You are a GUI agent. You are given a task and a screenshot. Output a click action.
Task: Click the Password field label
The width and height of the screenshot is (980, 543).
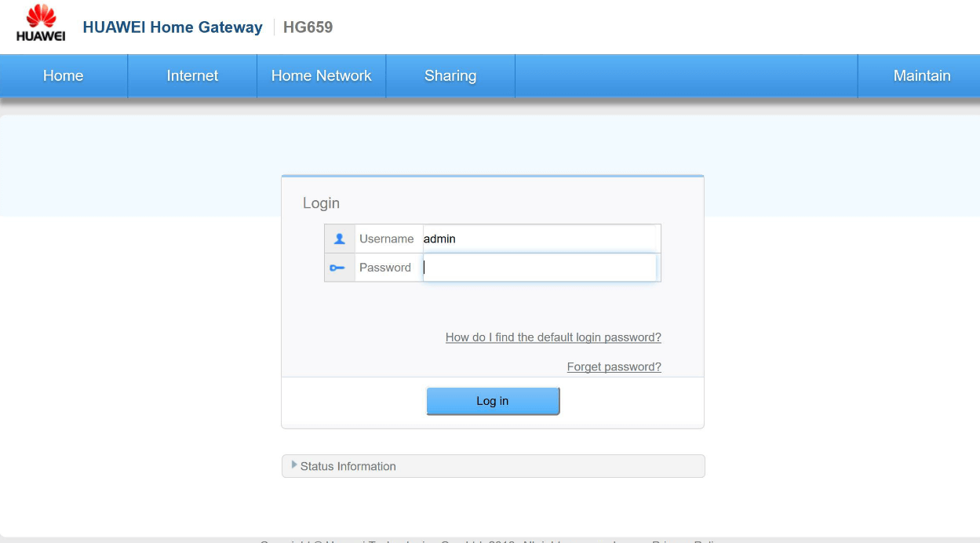[385, 268]
